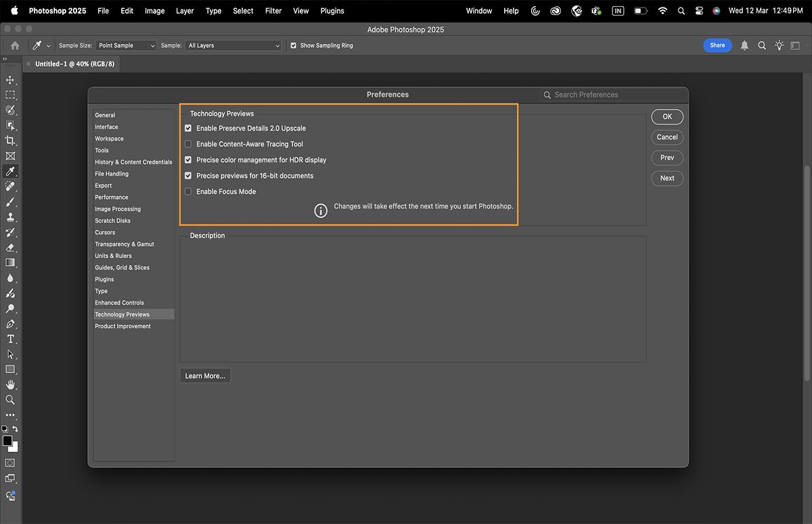Screen dimensions: 812x524
Task: Click the background color swatch
Action: (x=14, y=448)
